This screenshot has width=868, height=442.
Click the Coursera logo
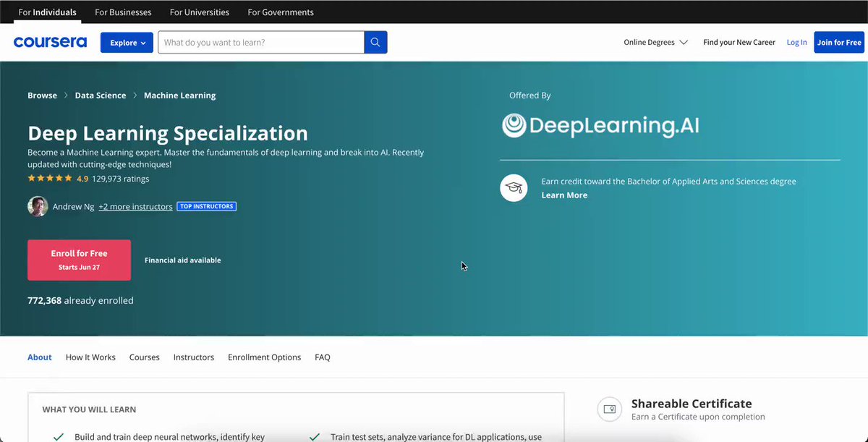pyautogui.click(x=50, y=42)
